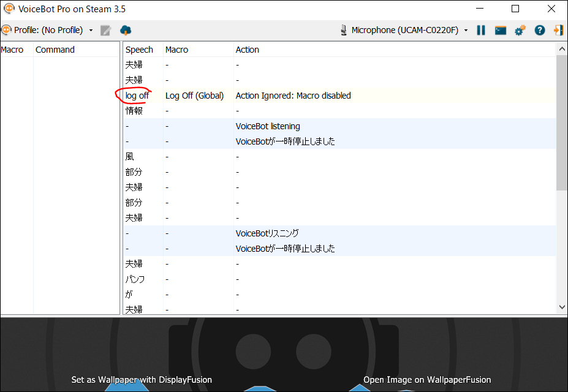Viewport: 568px width, 392px height.
Task: Close the VoiceBot Pro window
Action: click(551, 9)
